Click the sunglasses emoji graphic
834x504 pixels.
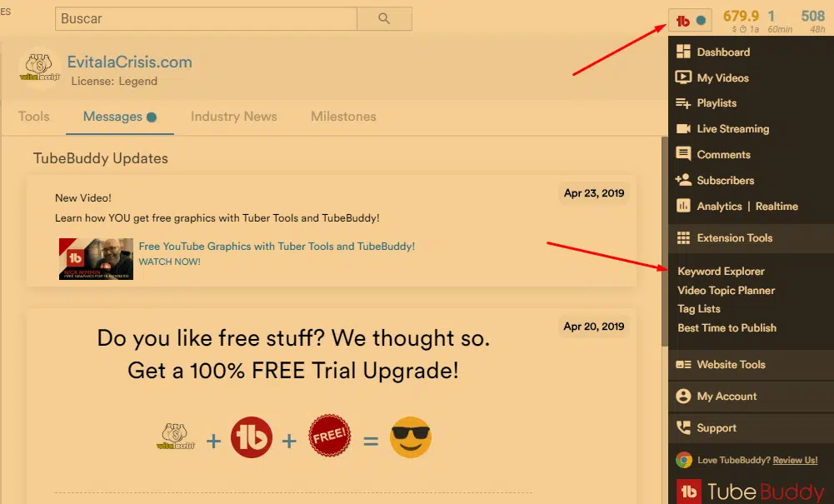[x=411, y=437]
